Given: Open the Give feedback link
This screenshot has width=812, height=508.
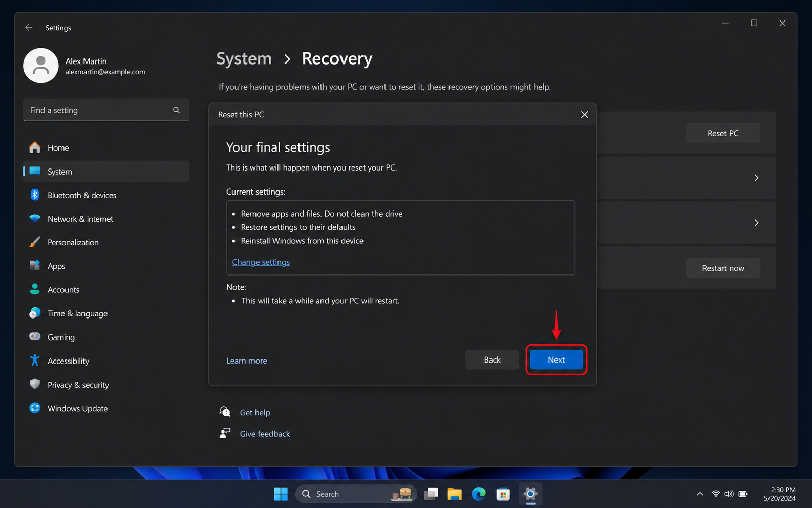Looking at the screenshot, I should pyautogui.click(x=265, y=434).
